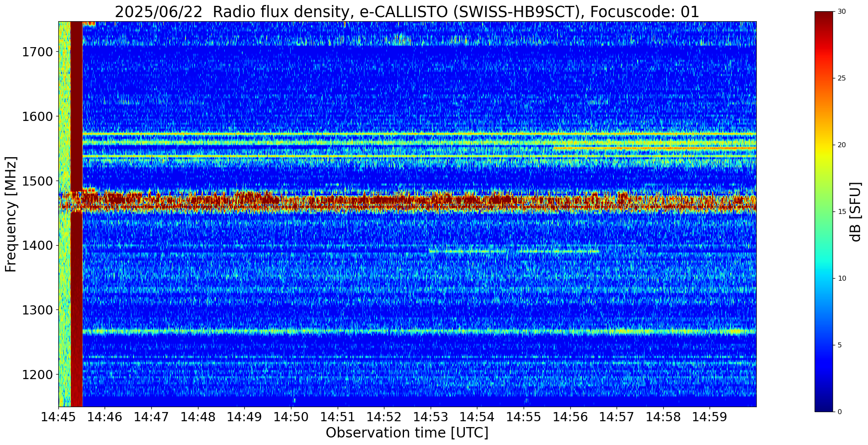The height and width of the screenshot is (445, 868).
Task: Click the colorbar tick label 10
Action: (842, 279)
